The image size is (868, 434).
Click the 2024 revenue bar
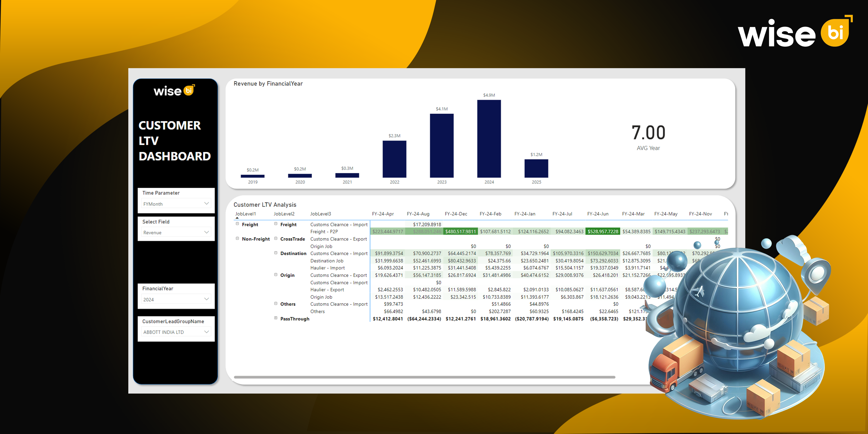489,139
